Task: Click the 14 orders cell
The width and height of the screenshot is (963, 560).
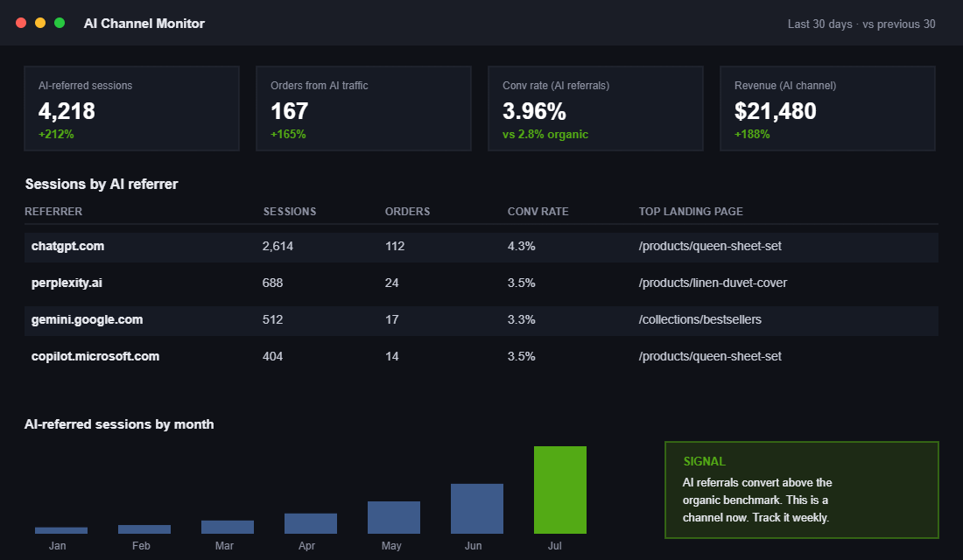Action: point(392,357)
